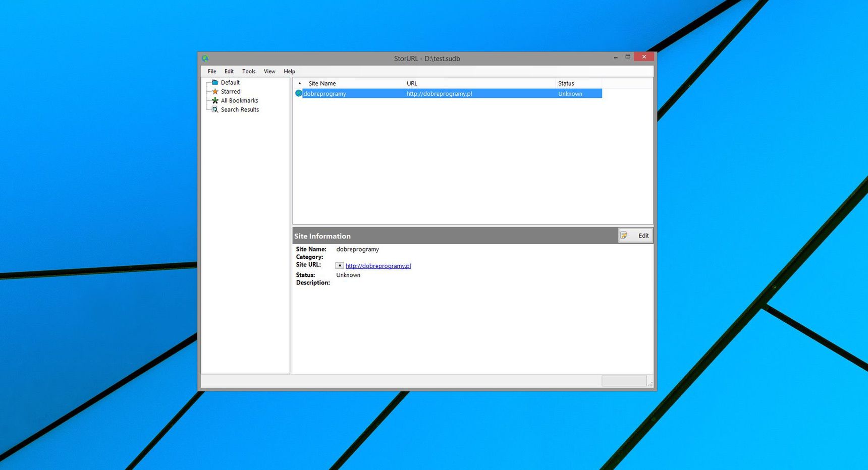Maximize the StorURL window
The width and height of the screenshot is (868, 470).
628,57
